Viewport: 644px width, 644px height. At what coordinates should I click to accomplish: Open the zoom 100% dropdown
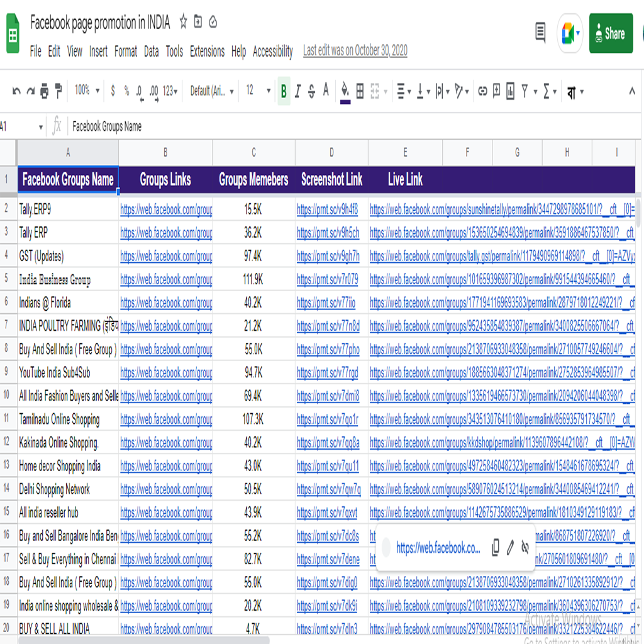click(x=87, y=90)
